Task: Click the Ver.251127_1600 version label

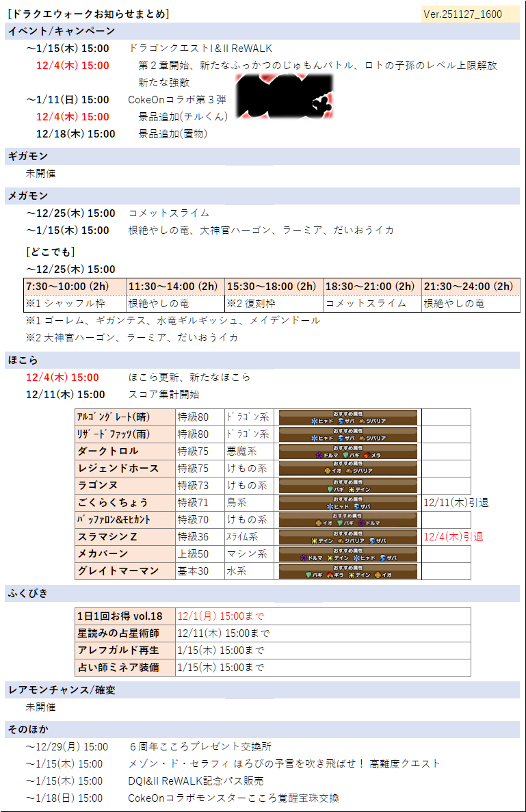Action: [462, 14]
